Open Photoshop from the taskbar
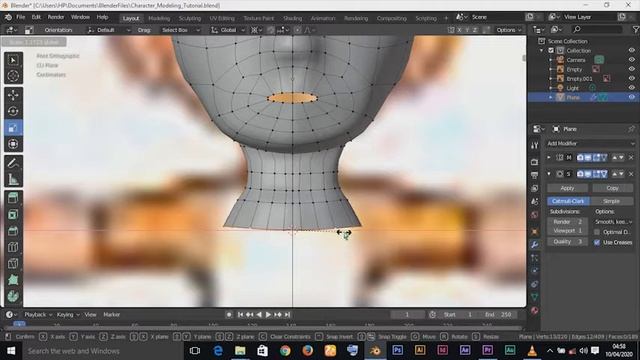 pos(397,351)
